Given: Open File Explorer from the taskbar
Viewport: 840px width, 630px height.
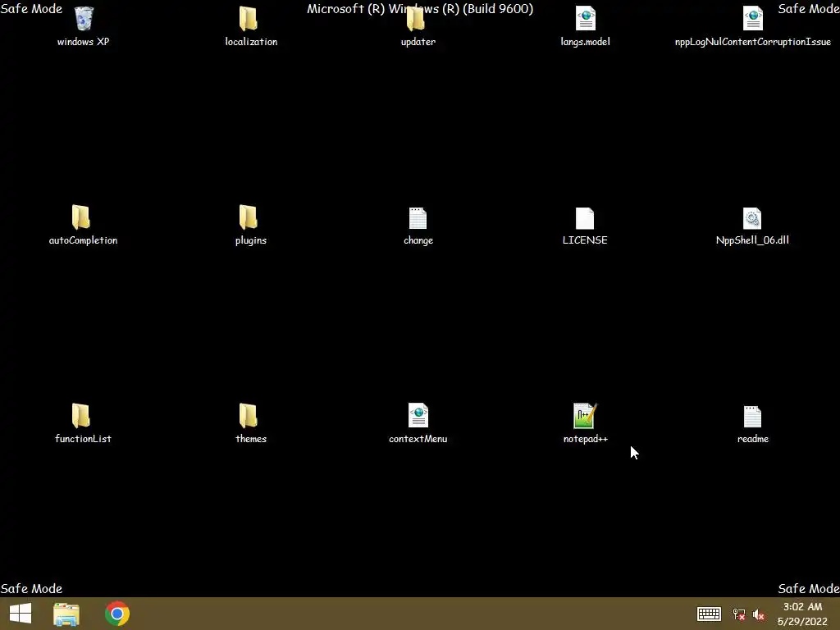Looking at the screenshot, I should tap(66, 614).
